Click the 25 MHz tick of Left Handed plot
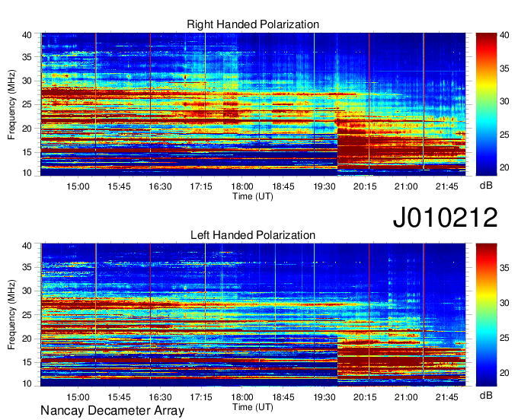This screenshot has height=420, width=518. pos(27,315)
